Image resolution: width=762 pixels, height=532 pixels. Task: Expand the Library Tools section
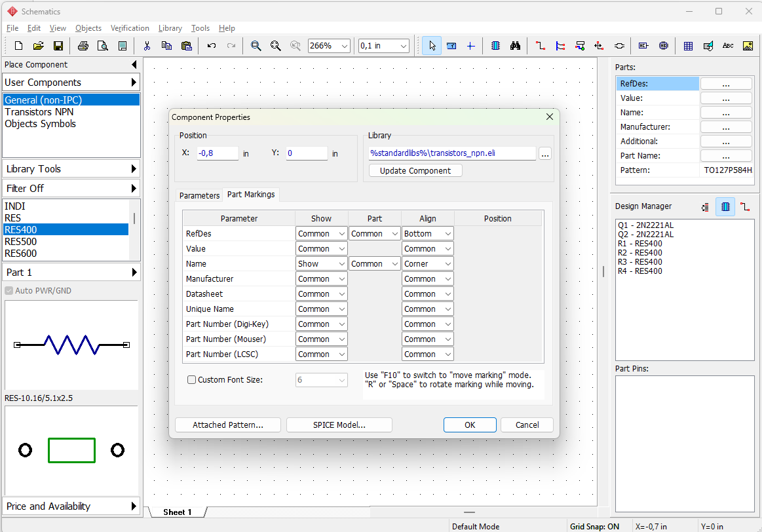[71, 168]
